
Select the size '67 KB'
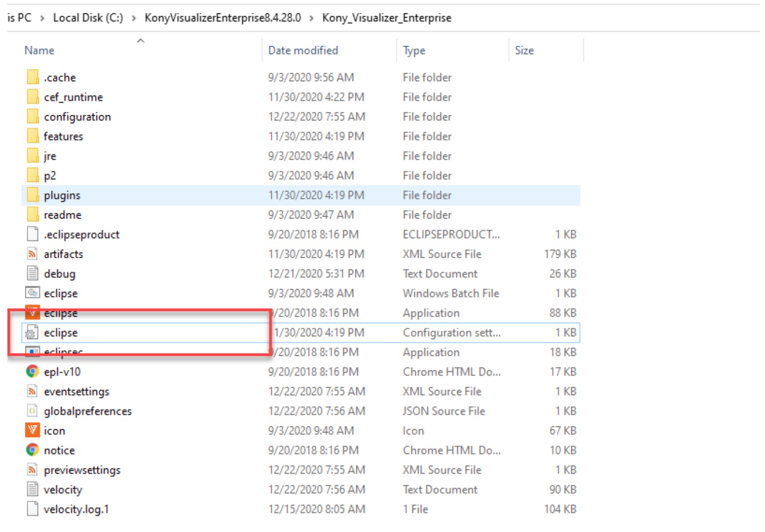coord(563,431)
